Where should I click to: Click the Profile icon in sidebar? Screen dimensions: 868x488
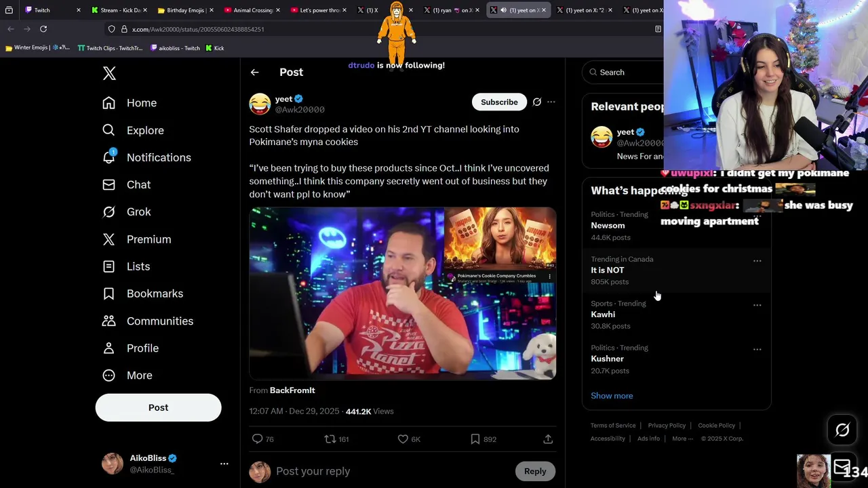(x=108, y=348)
